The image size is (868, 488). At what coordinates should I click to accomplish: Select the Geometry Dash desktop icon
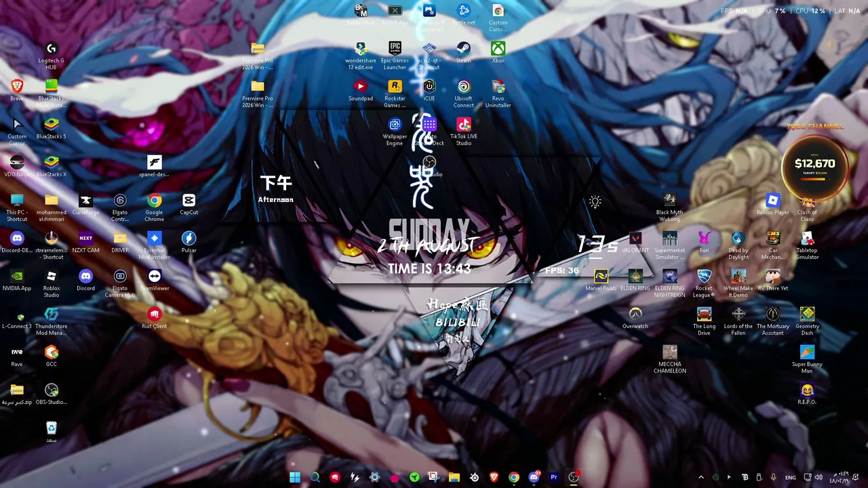807,321
